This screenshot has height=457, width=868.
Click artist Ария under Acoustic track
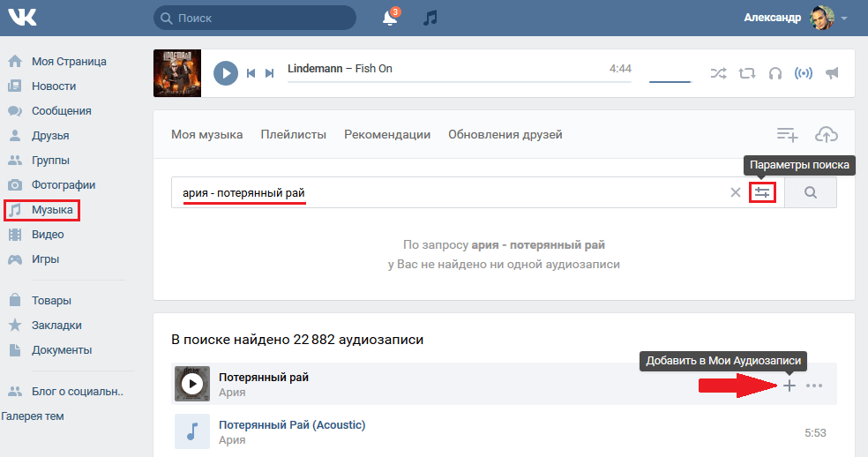coord(232,440)
